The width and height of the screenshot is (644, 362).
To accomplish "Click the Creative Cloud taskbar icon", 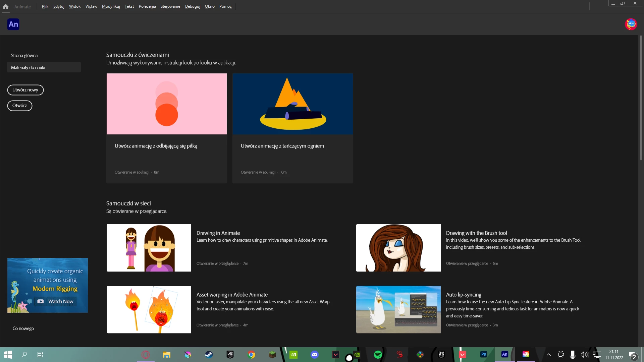I will (x=526, y=354).
